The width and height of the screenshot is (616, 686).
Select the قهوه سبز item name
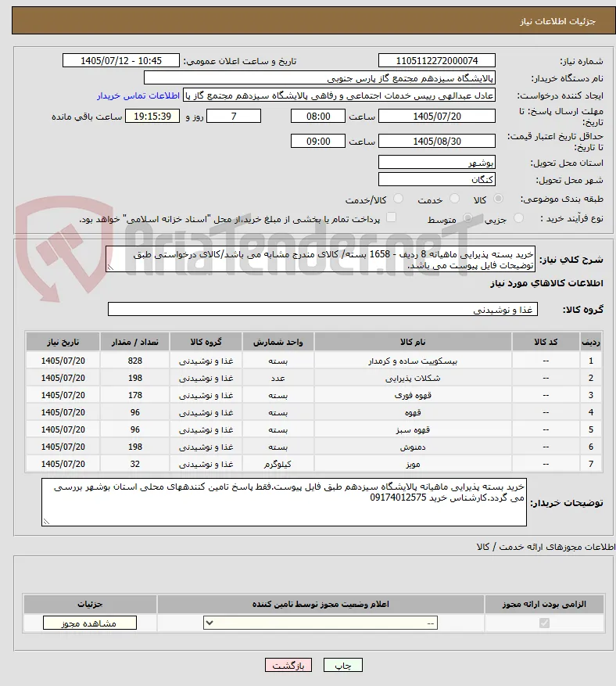pyautogui.click(x=413, y=430)
